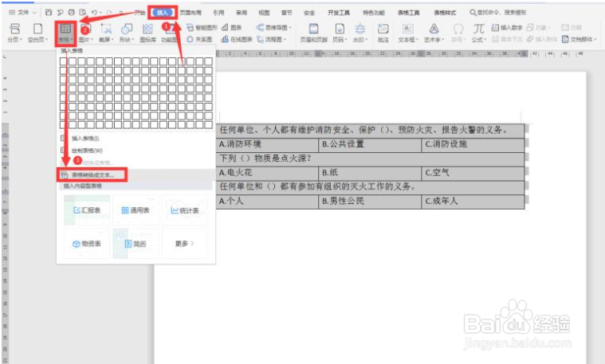This screenshot has width=605, height=364.
Task: Insert 智能图形 smart graphic
Action: 202,27
